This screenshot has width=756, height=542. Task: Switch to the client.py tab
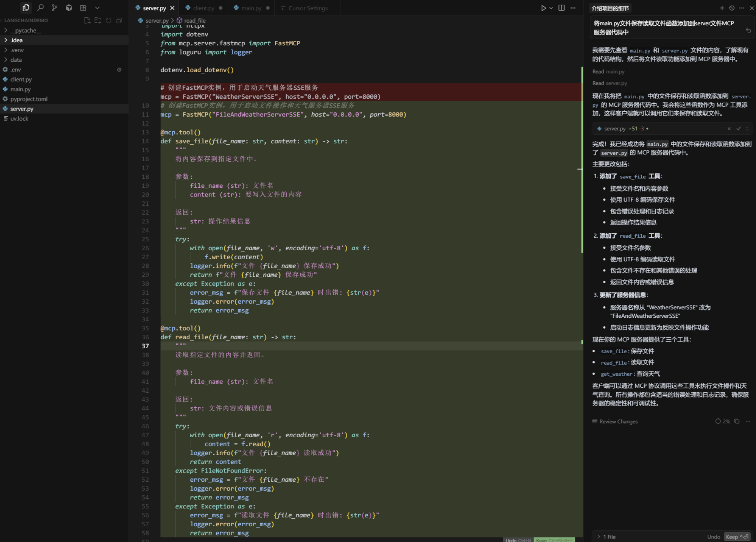(204, 8)
